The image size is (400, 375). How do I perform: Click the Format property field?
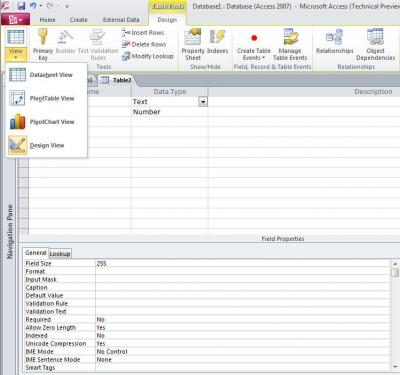click(242, 271)
